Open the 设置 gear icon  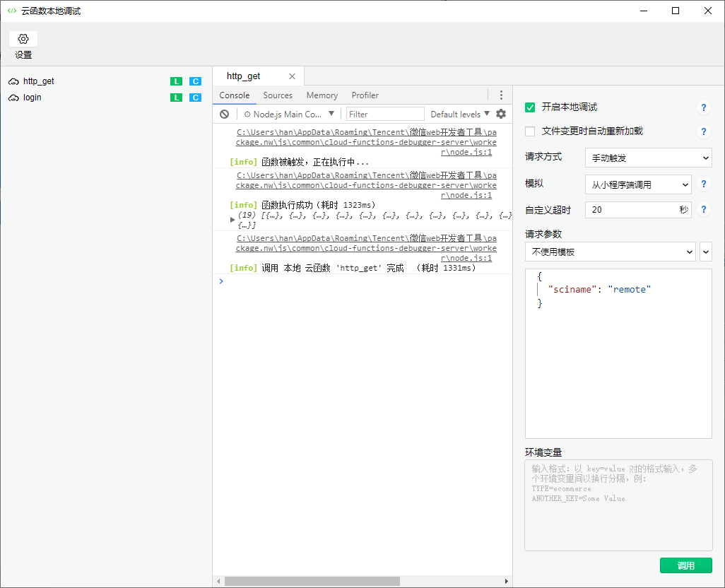(23, 40)
